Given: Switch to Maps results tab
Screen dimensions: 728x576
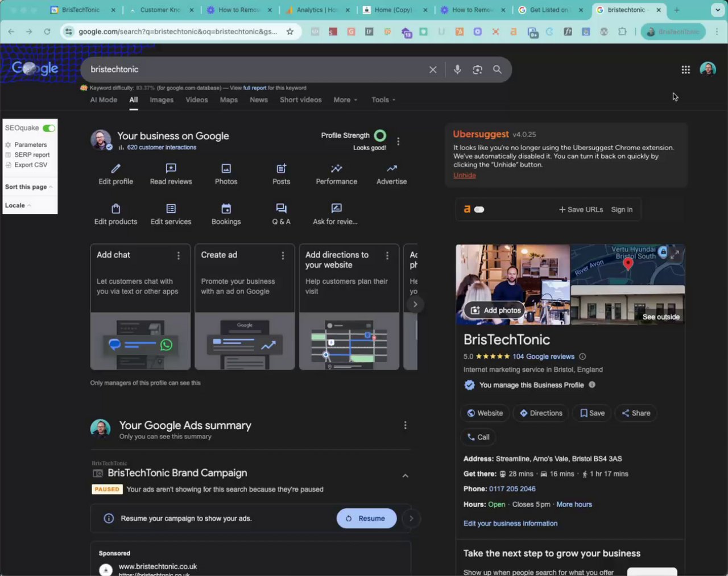Looking at the screenshot, I should [229, 100].
